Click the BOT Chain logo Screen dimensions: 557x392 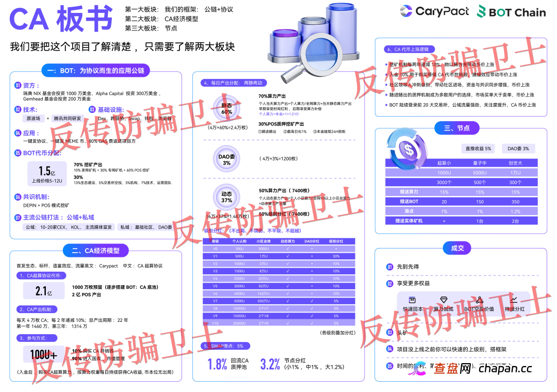tap(512, 12)
